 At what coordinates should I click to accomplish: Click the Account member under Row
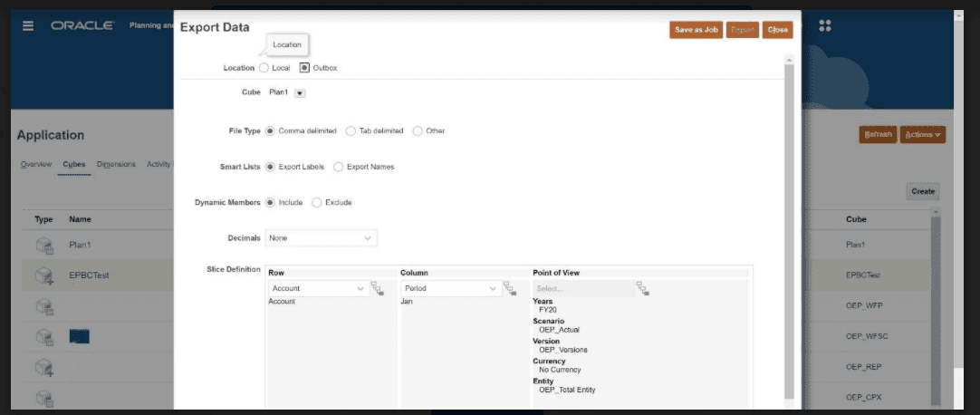282,301
